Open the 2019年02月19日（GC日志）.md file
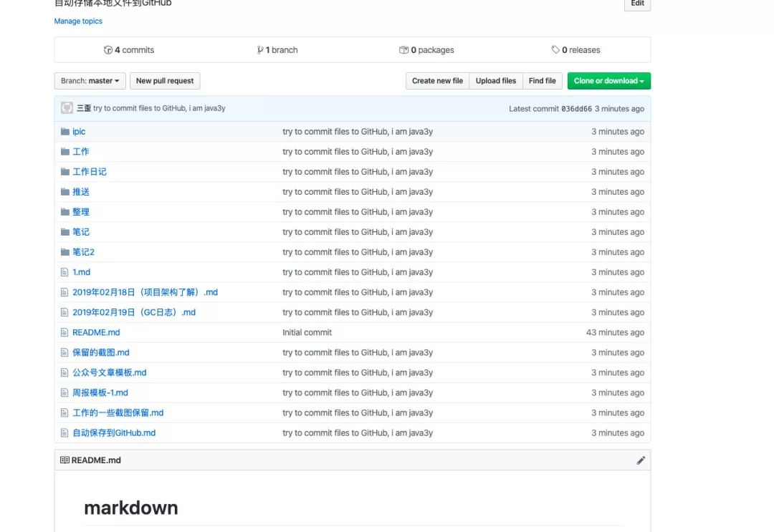The width and height of the screenshot is (774, 532). [x=134, y=313]
